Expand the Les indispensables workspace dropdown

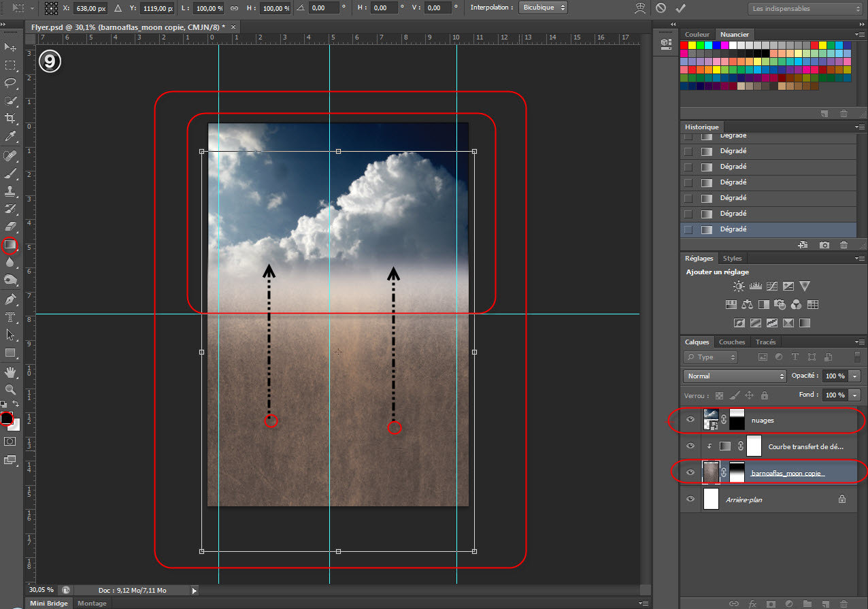point(805,9)
